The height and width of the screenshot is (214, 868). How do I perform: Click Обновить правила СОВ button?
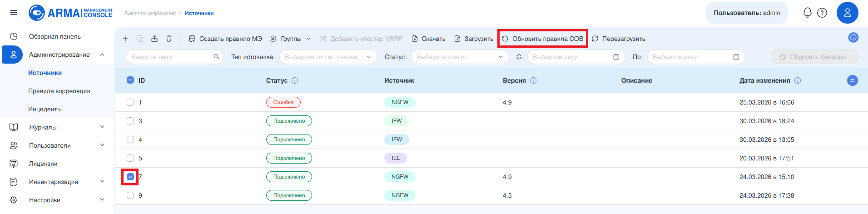point(542,39)
